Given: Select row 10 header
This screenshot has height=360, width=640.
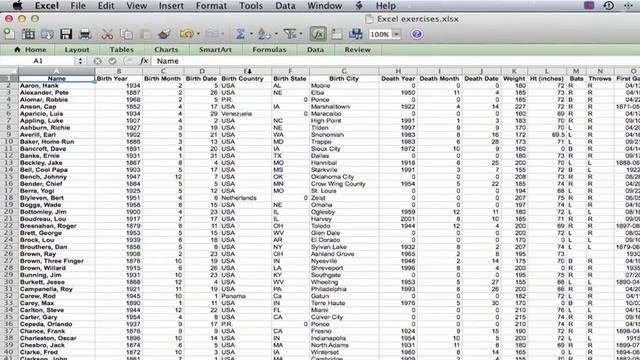Looking at the screenshot, I should pyautogui.click(x=9, y=142).
